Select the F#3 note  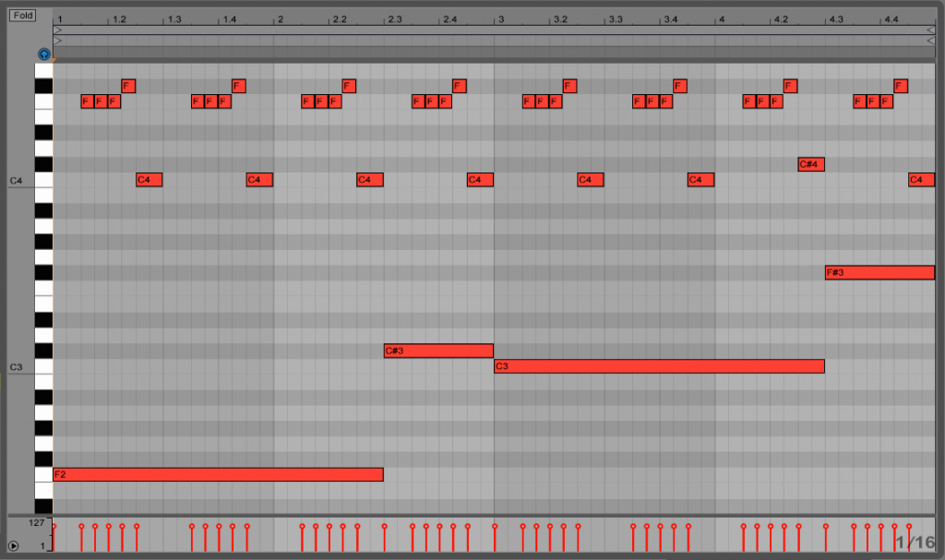click(x=879, y=272)
